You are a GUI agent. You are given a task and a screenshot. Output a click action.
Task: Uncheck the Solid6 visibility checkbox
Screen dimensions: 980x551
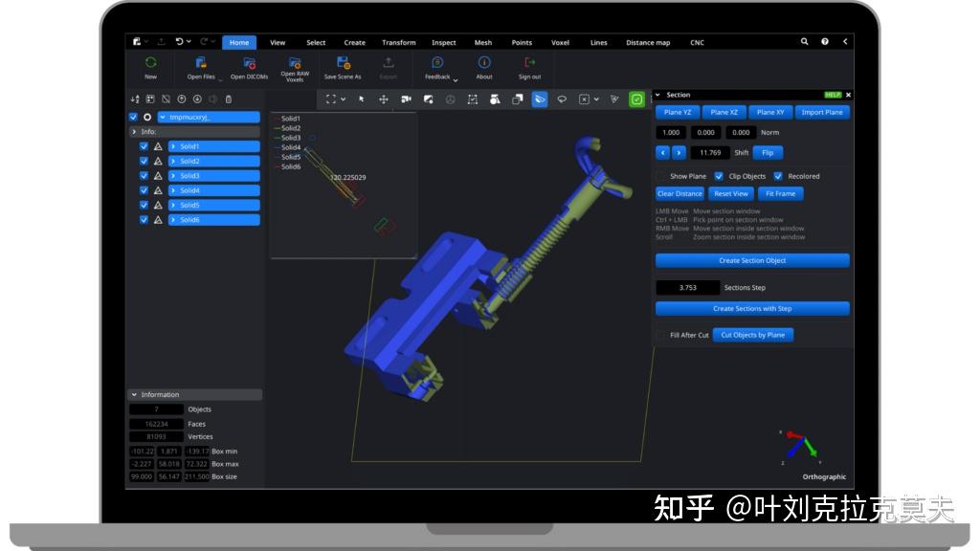point(144,220)
